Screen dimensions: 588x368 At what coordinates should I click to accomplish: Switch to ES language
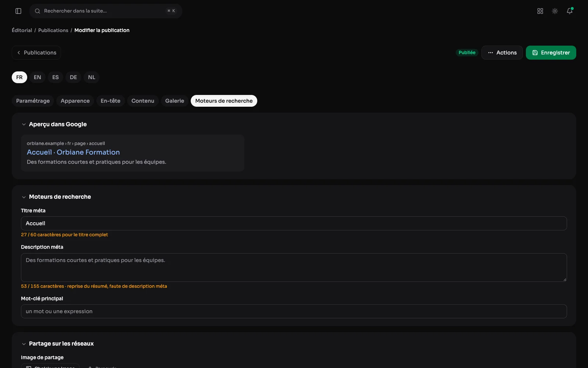click(55, 77)
